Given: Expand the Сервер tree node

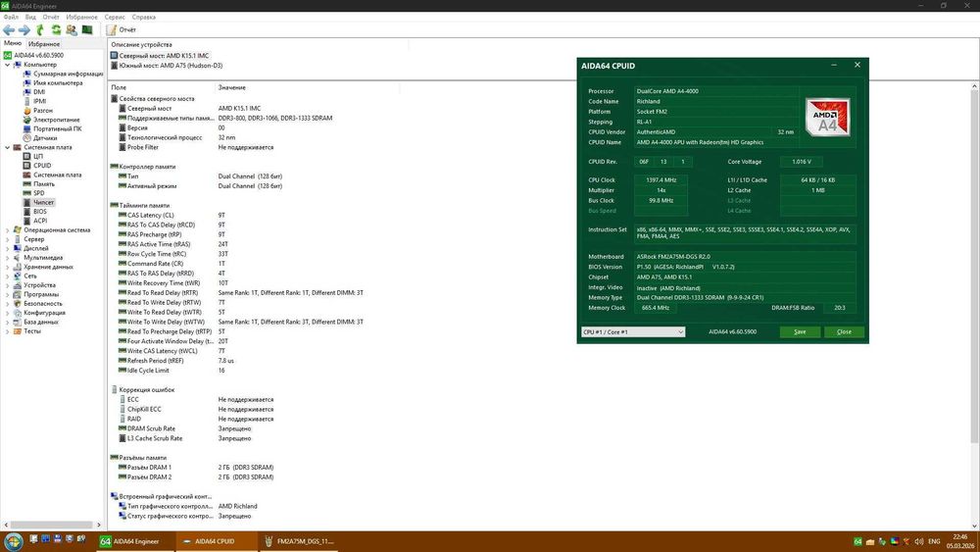Looking at the screenshot, I should click(8, 239).
